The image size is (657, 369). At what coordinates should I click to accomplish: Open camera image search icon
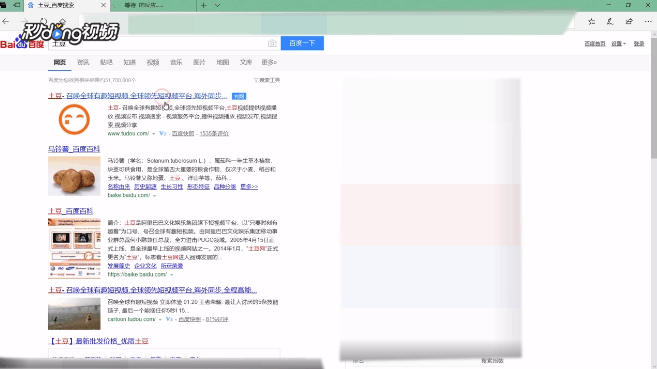pyautogui.click(x=272, y=43)
